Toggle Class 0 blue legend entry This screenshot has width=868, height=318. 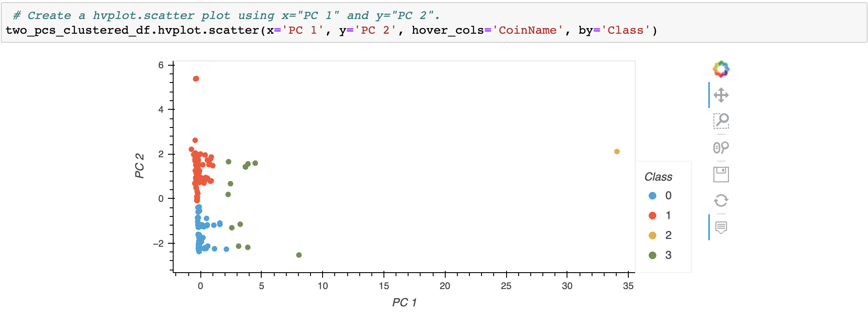pyautogui.click(x=660, y=196)
